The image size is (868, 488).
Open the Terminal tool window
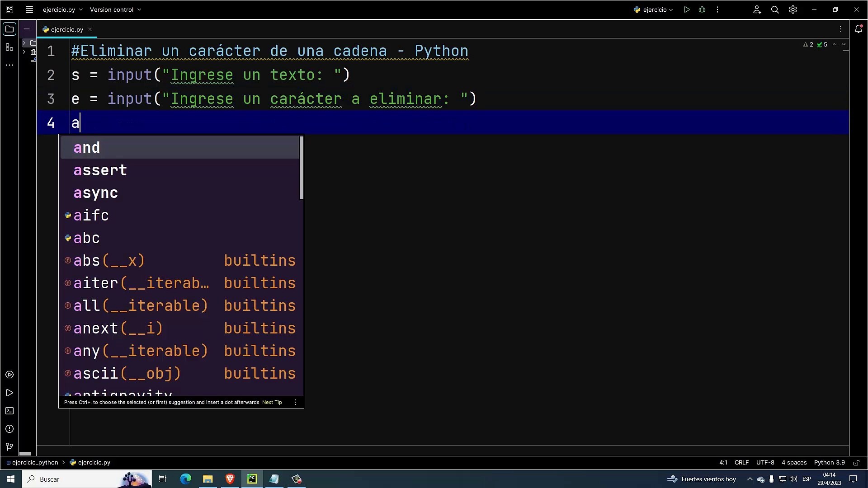(9, 411)
